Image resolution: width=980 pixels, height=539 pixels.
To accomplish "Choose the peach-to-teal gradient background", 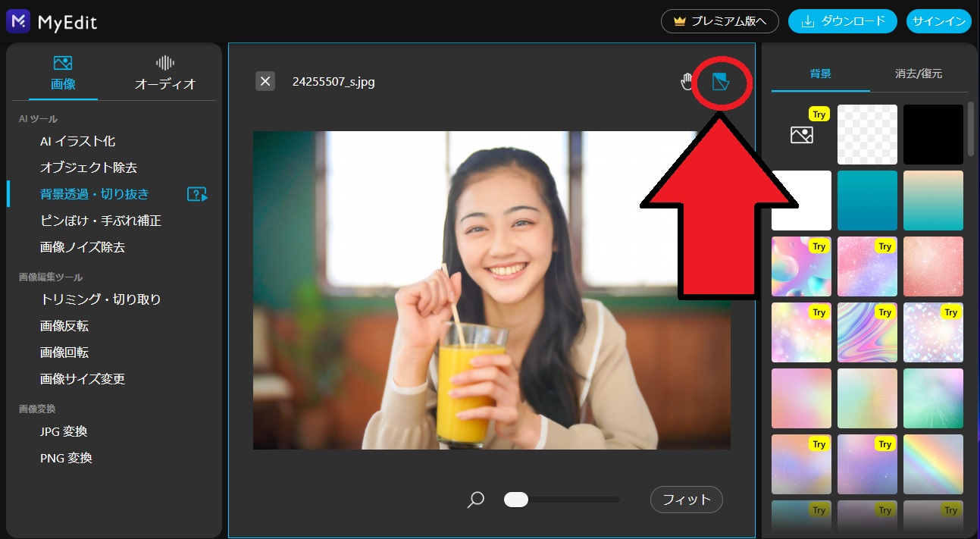I will (933, 200).
